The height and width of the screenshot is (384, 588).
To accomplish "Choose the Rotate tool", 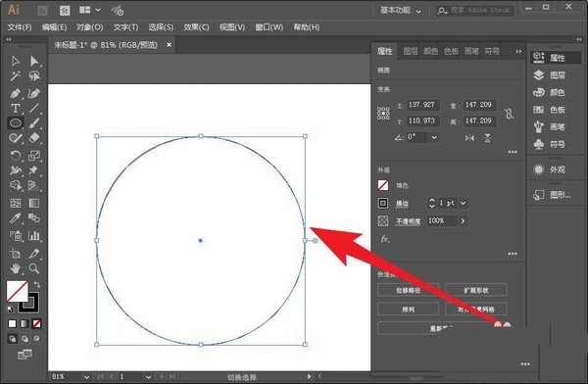I will click(x=16, y=155).
